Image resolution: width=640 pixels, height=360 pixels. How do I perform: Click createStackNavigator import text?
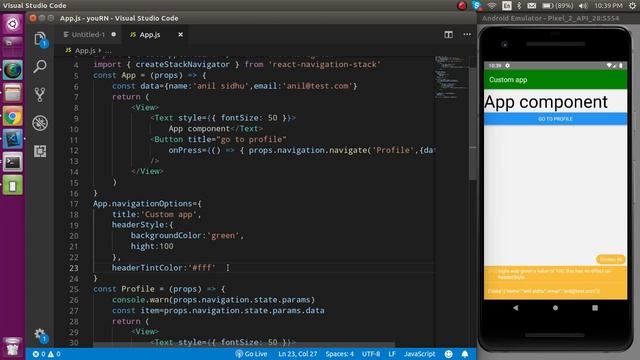click(x=182, y=64)
